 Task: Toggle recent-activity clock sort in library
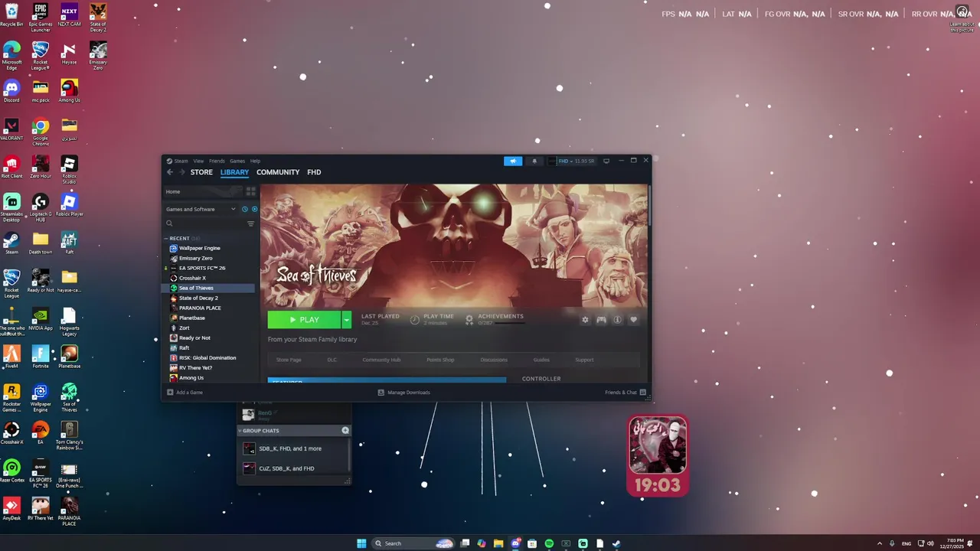pyautogui.click(x=245, y=209)
